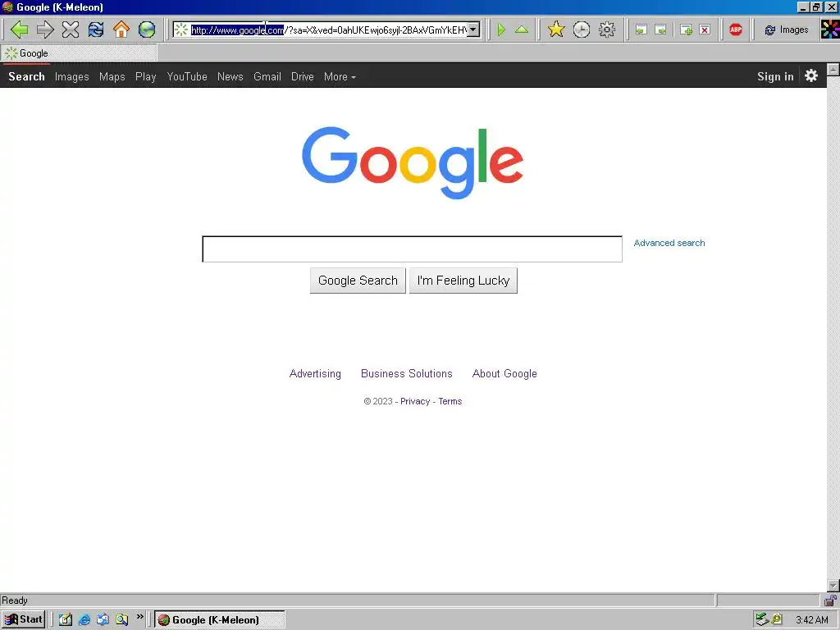This screenshot has height=630, width=840.
Task: Open History clock icon
Action: pos(582,30)
